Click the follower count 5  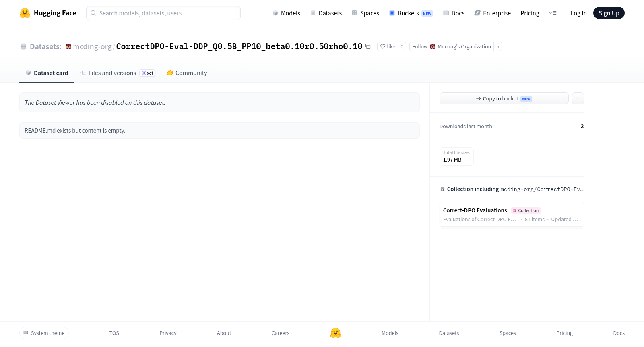tap(498, 46)
